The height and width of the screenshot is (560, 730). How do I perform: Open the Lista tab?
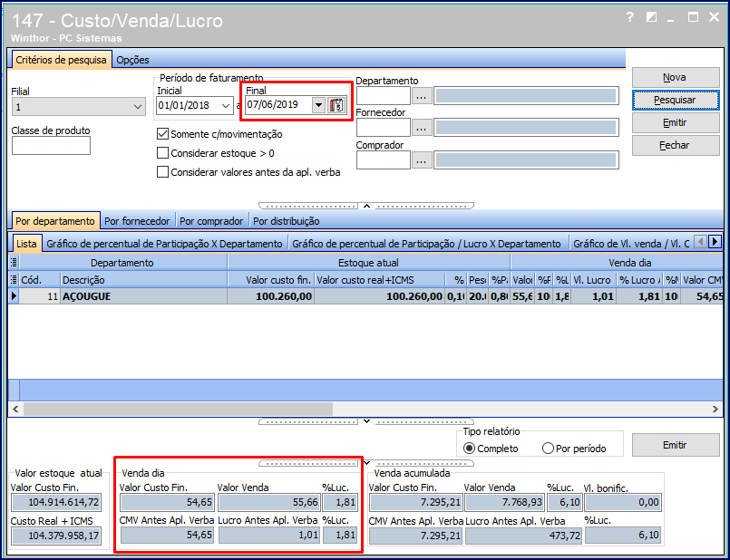point(26,244)
